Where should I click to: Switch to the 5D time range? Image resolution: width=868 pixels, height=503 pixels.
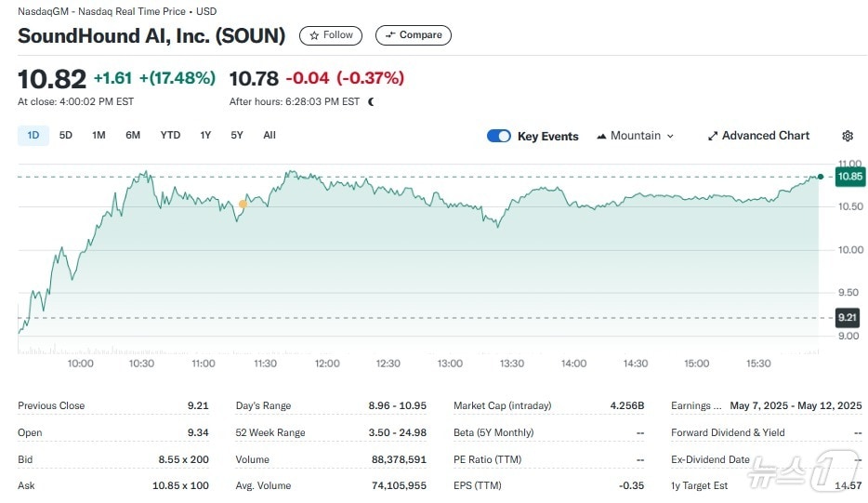click(x=66, y=136)
